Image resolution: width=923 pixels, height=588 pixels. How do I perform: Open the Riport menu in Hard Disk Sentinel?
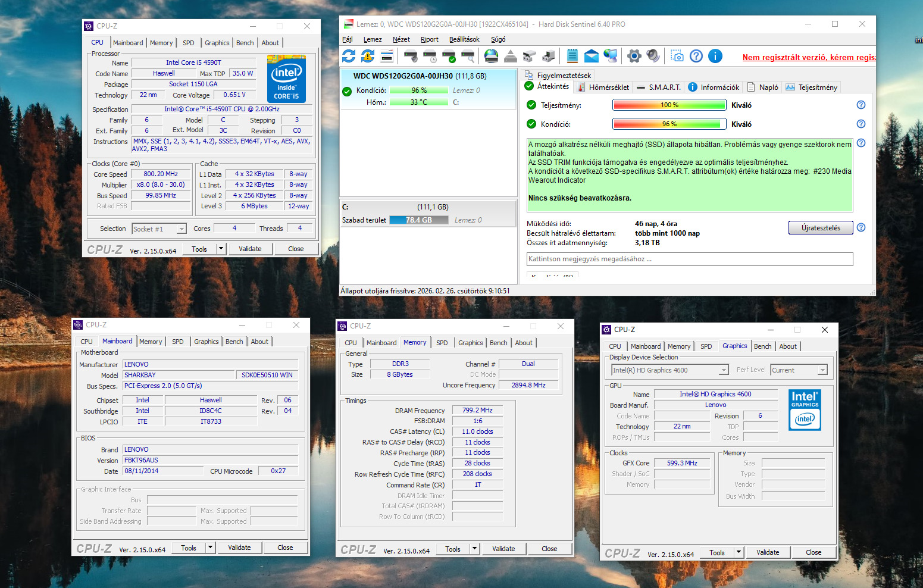tap(429, 39)
